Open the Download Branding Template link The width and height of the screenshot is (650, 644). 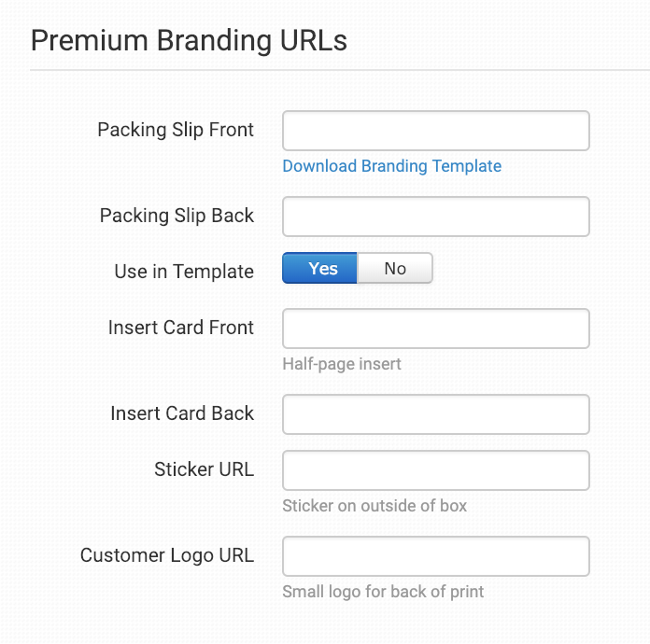tap(391, 166)
